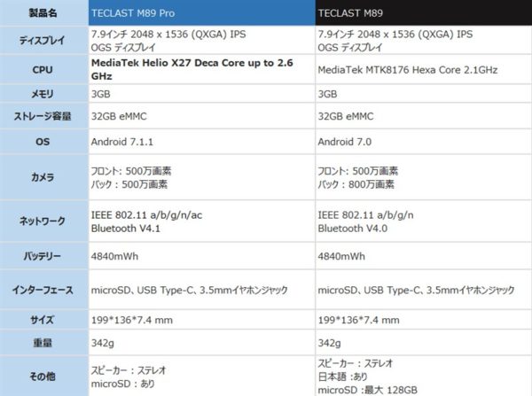Click 4840mWh under TECLAST M89
The width and height of the screenshot is (532, 396).
pos(341,256)
